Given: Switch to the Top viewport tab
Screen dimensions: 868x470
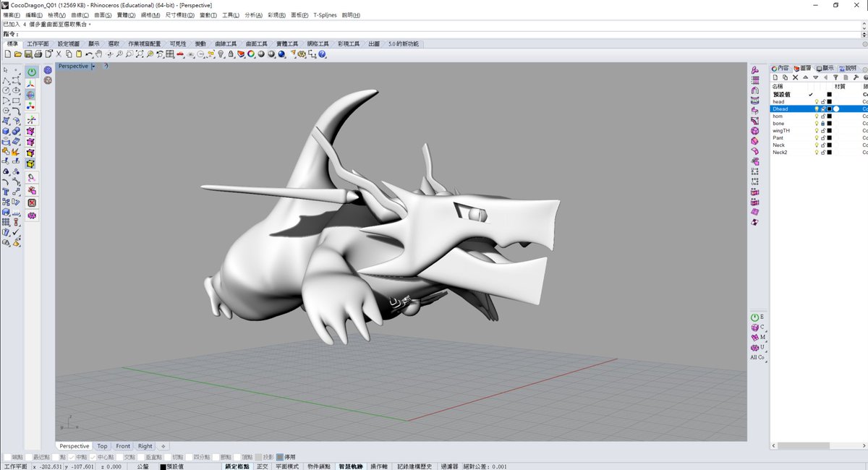Looking at the screenshot, I should [103, 446].
